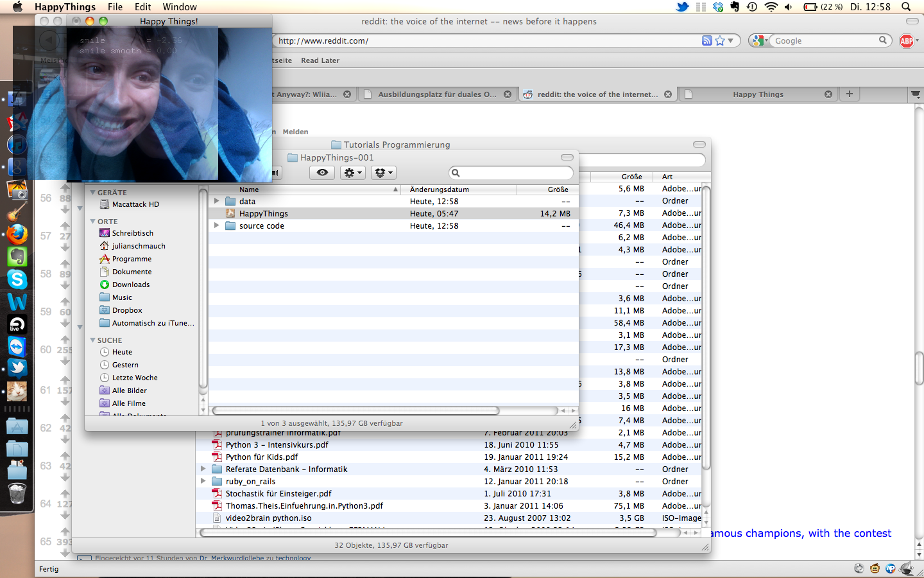
Task: Switch to the Happy Things browser tab
Action: point(757,94)
